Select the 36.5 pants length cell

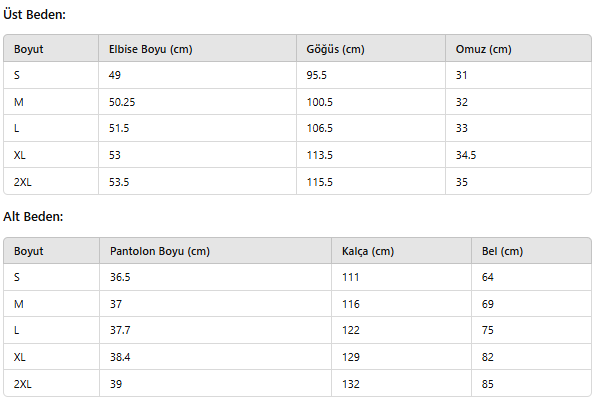pyautogui.click(x=215, y=277)
